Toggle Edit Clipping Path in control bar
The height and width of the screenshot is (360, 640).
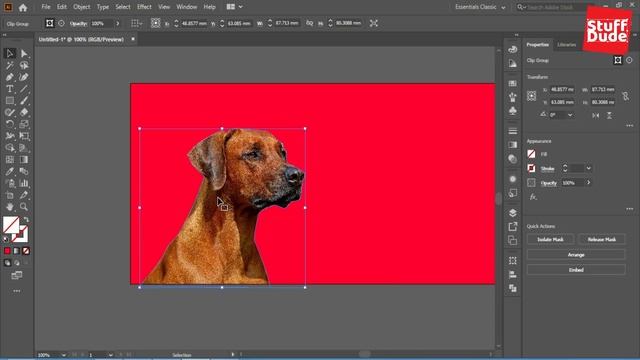tap(49, 23)
